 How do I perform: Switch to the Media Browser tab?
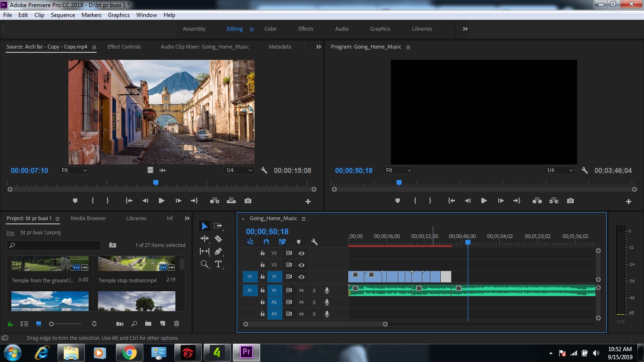88,218
